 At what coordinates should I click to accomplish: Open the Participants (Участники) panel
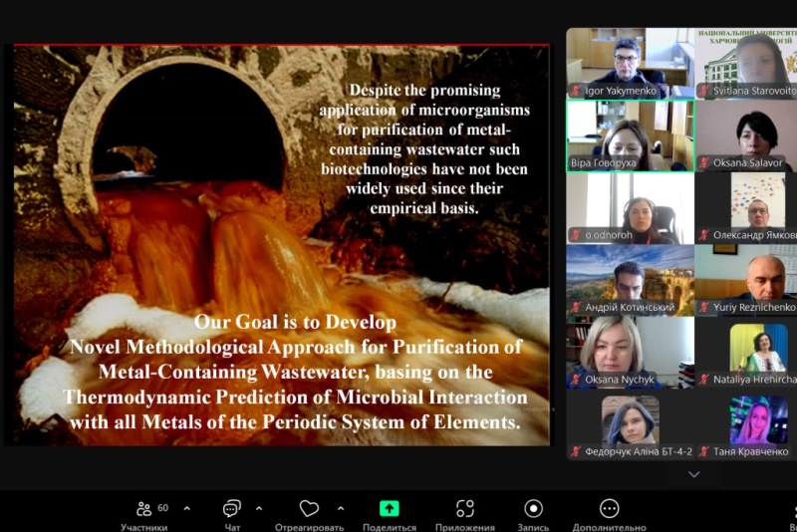pyautogui.click(x=145, y=509)
